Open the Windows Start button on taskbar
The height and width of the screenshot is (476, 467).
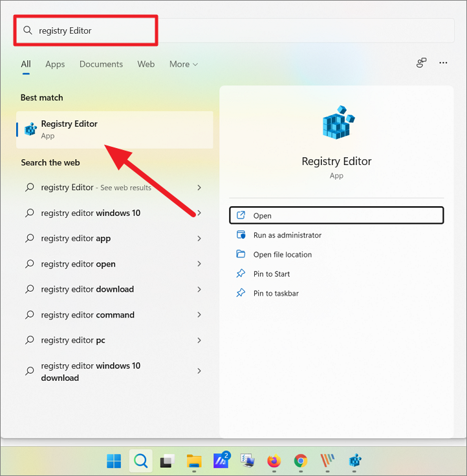114,461
